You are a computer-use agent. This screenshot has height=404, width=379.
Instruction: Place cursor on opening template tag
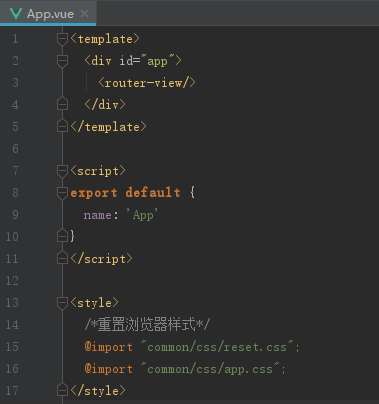tap(105, 39)
